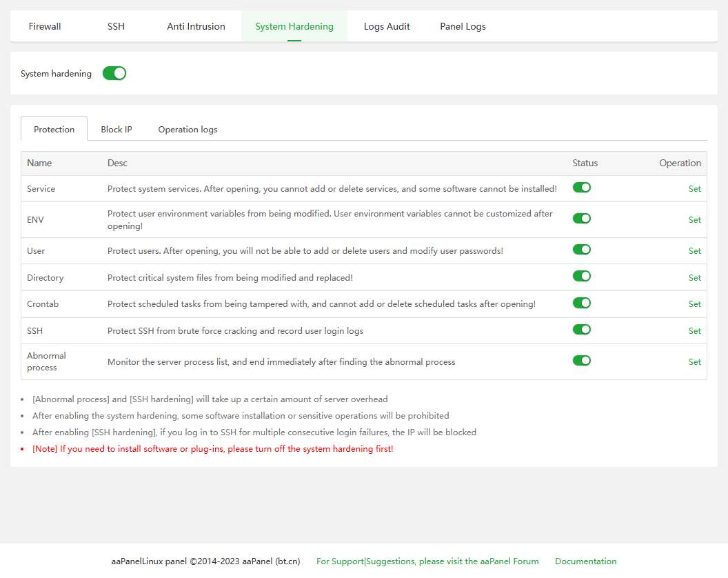728x578 pixels.
Task: Disable Abnormal process monitoring toggle
Action: tap(581, 361)
